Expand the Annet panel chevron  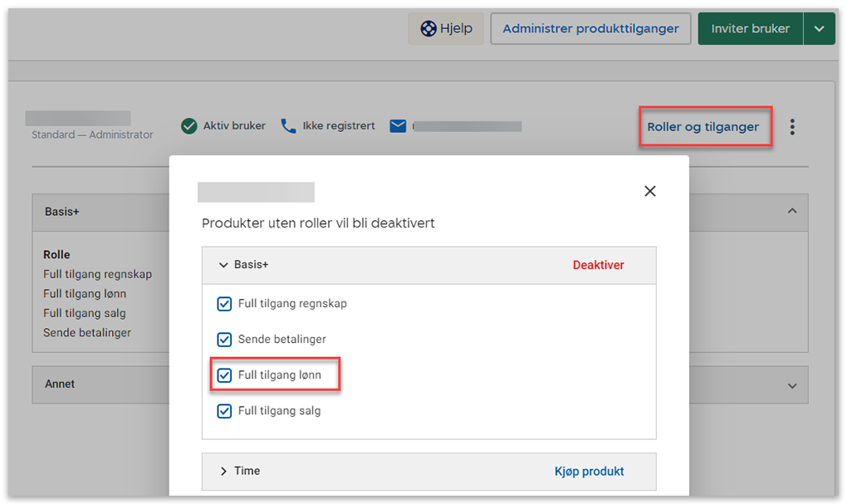(792, 386)
